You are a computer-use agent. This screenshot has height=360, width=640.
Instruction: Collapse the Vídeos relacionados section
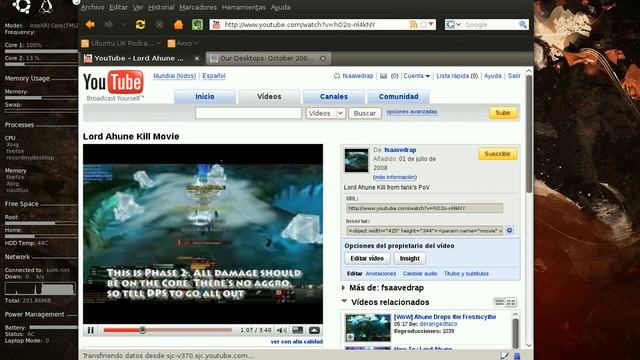(386, 302)
